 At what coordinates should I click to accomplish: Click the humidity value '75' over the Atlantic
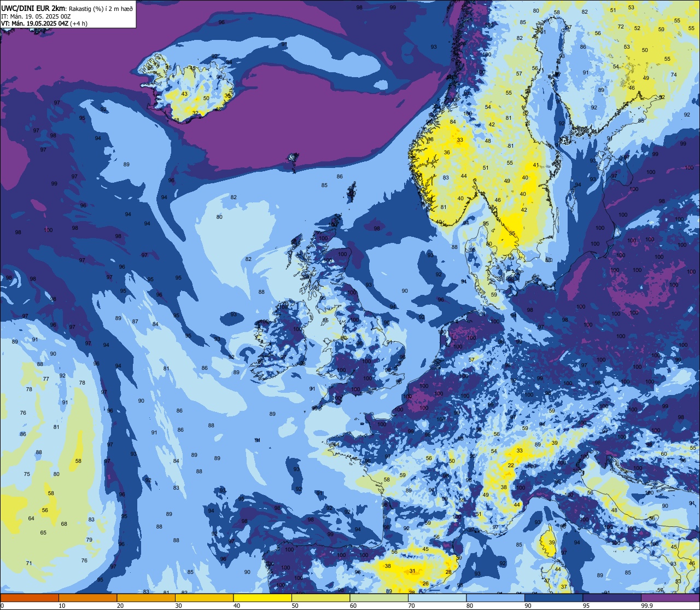27,474
